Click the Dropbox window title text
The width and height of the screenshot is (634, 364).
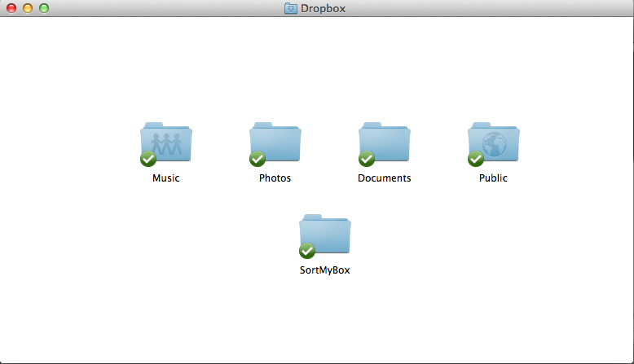325,8
